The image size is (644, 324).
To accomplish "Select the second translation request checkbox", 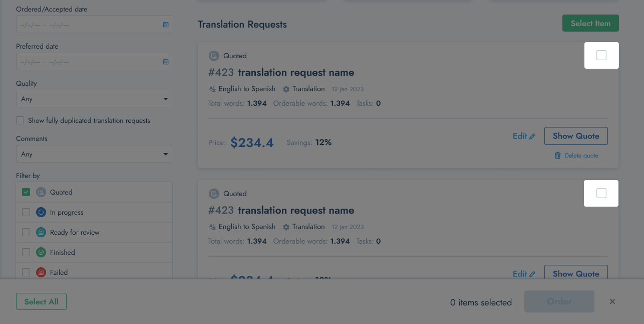I will (601, 193).
